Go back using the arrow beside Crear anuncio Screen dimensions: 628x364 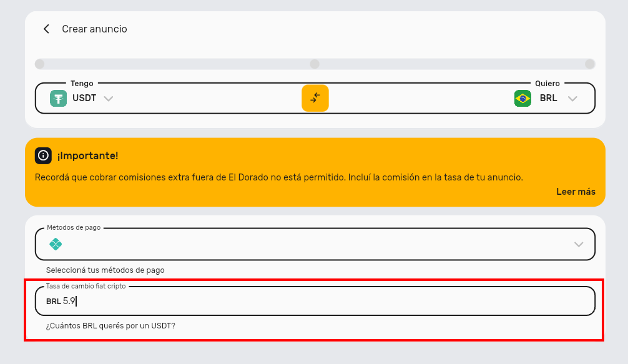[x=46, y=29]
